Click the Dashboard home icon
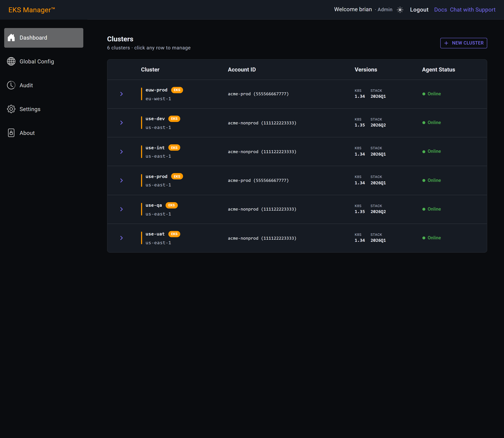The width and height of the screenshot is (504, 438). coord(11,38)
